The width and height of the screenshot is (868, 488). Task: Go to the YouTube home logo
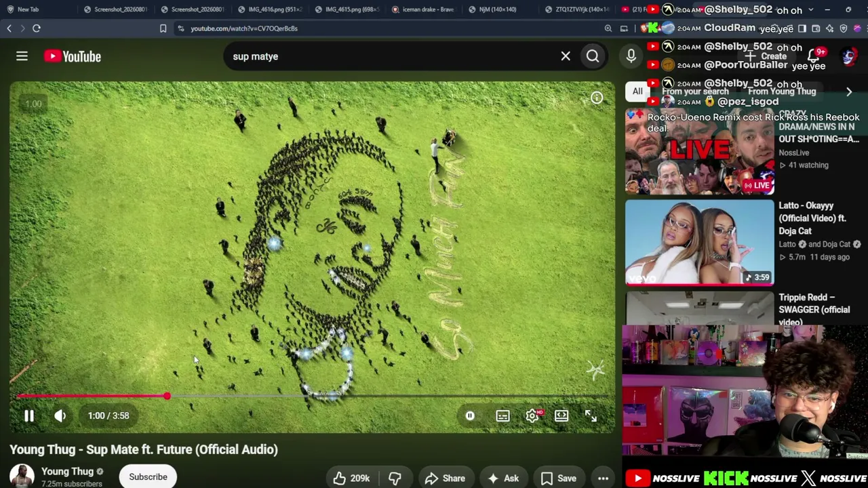73,56
